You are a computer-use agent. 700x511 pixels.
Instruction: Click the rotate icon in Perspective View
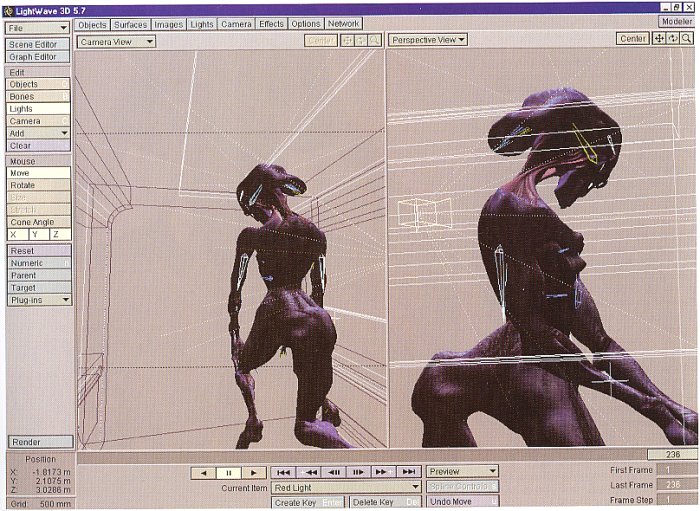pyautogui.click(x=673, y=39)
